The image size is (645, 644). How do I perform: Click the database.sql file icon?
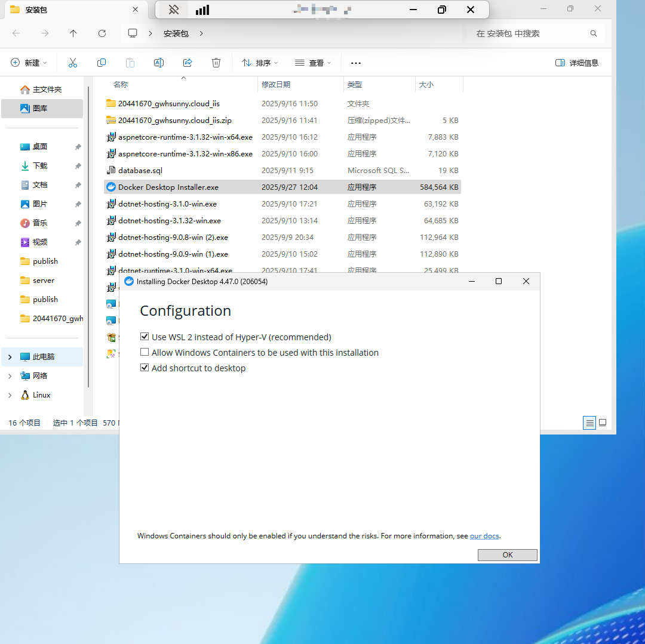pos(111,170)
